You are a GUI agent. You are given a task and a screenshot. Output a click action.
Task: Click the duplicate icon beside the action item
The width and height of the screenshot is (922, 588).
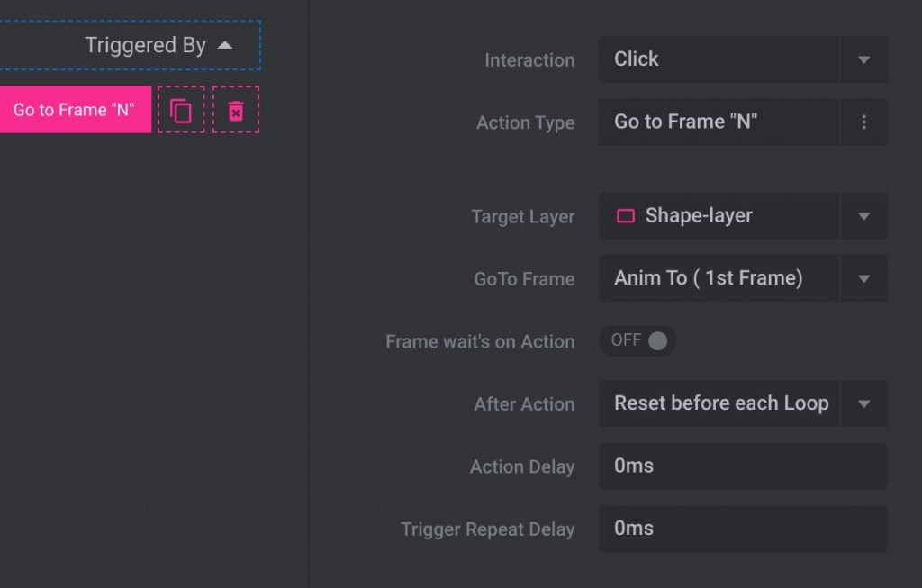pos(182,110)
